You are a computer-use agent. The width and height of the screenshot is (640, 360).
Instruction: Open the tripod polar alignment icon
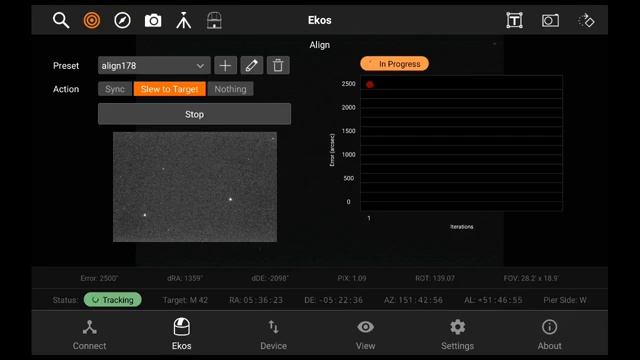pos(184,20)
